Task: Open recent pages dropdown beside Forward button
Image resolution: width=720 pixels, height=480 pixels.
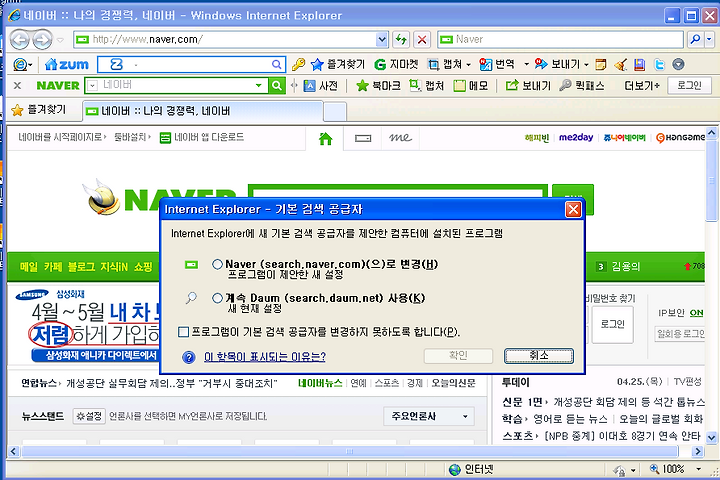Action: pos(60,40)
